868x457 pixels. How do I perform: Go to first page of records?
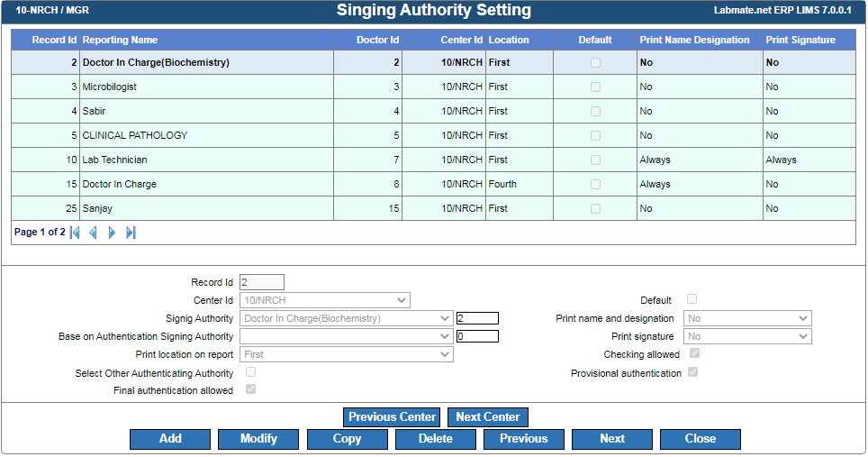(76, 233)
